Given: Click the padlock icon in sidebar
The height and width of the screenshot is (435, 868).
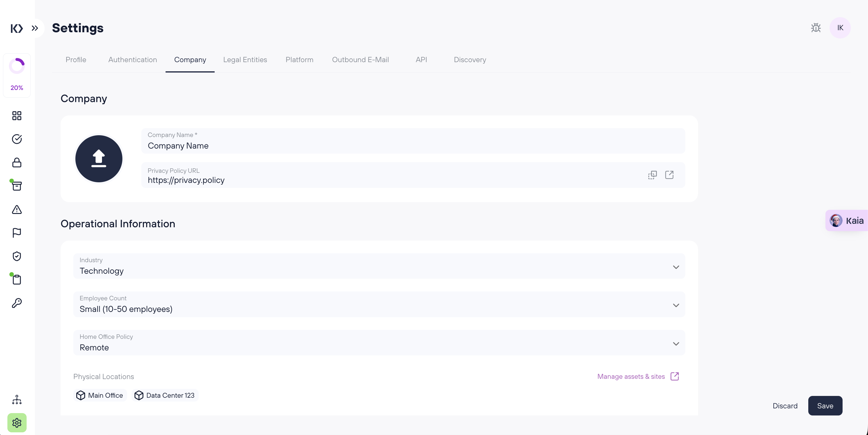Looking at the screenshot, I should 17,162.
